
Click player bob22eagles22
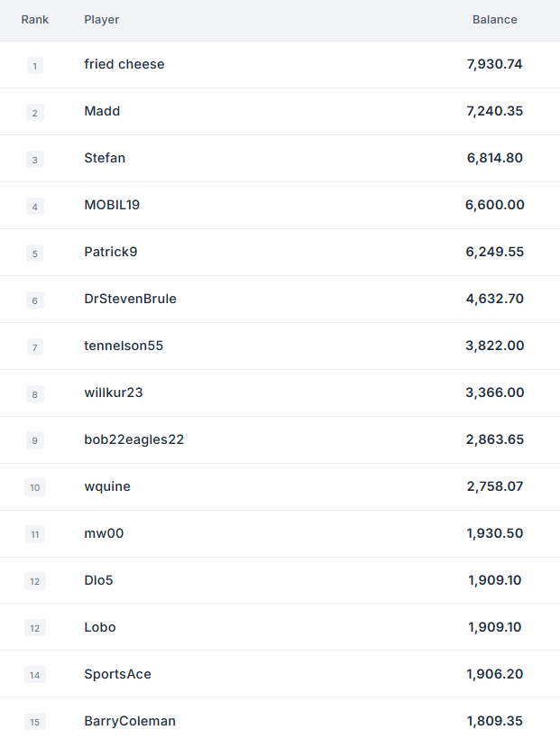[134, 439]
